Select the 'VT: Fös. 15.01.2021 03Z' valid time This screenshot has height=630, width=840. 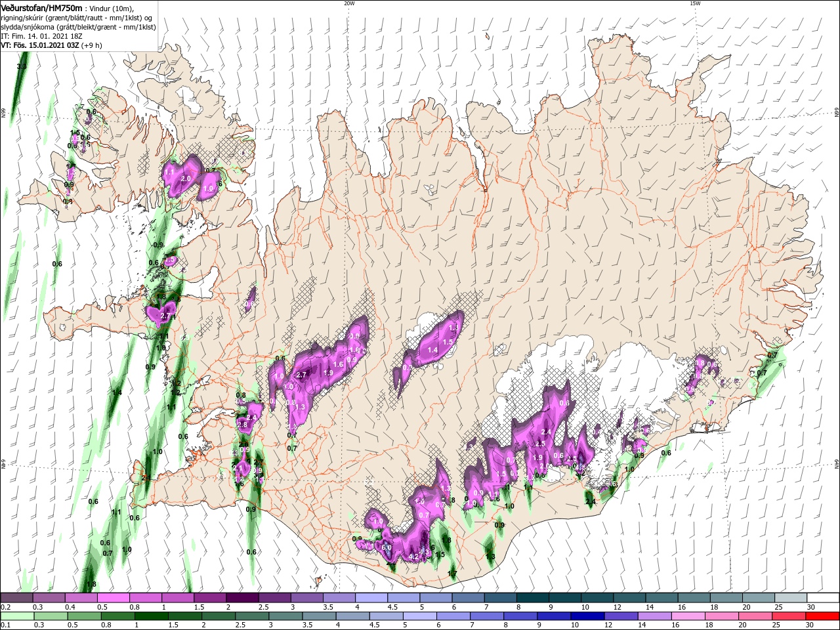pyautogui.click(x=40, y=45)
